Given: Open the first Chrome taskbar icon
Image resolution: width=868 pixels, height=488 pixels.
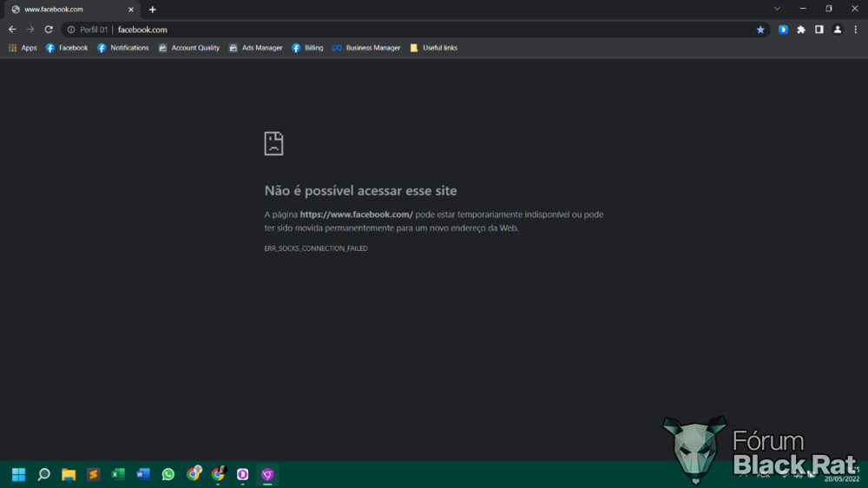Looking at the screenshot, I should (x=194, y=473).
